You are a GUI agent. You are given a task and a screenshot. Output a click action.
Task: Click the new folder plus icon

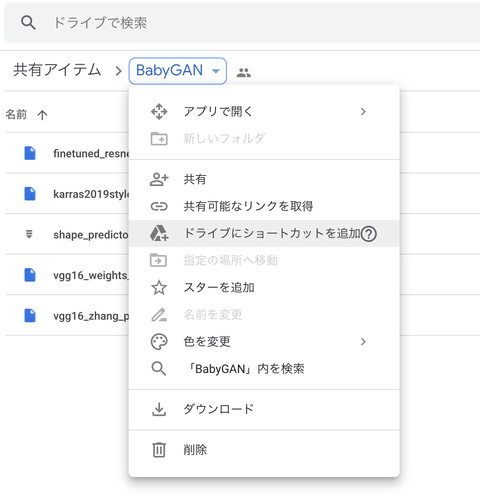(x=159, y=139)
